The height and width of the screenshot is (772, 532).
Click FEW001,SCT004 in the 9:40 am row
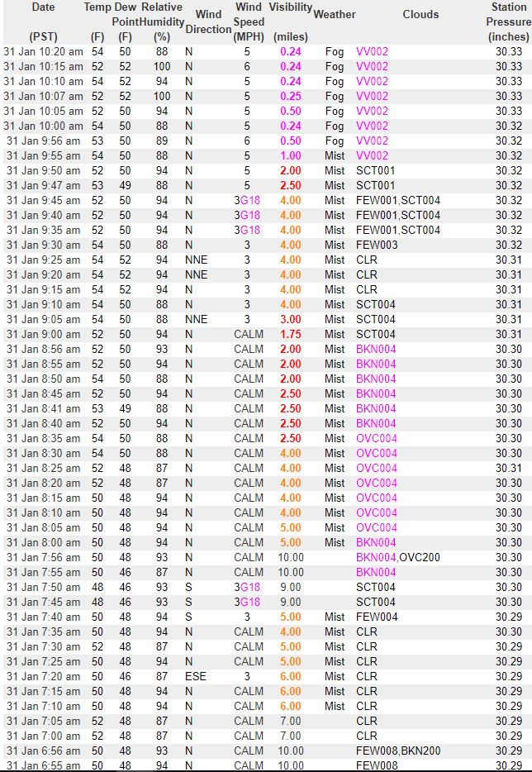[x=398, y=215]
